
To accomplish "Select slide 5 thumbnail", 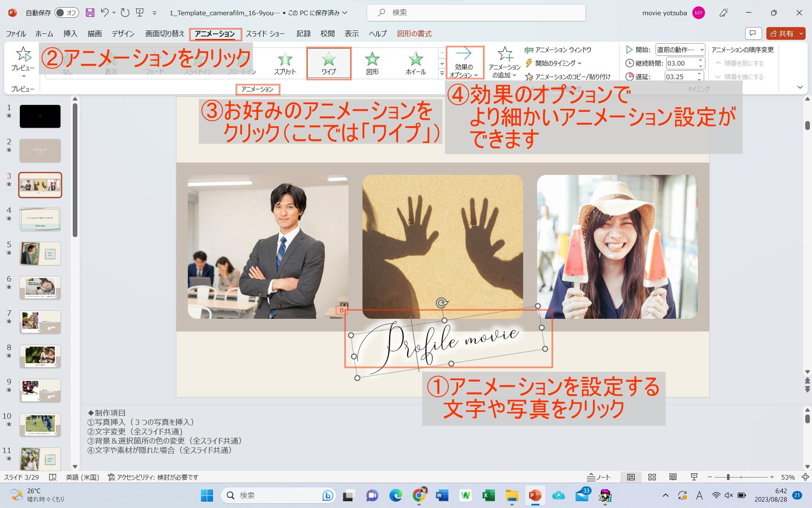I will 40,254.
